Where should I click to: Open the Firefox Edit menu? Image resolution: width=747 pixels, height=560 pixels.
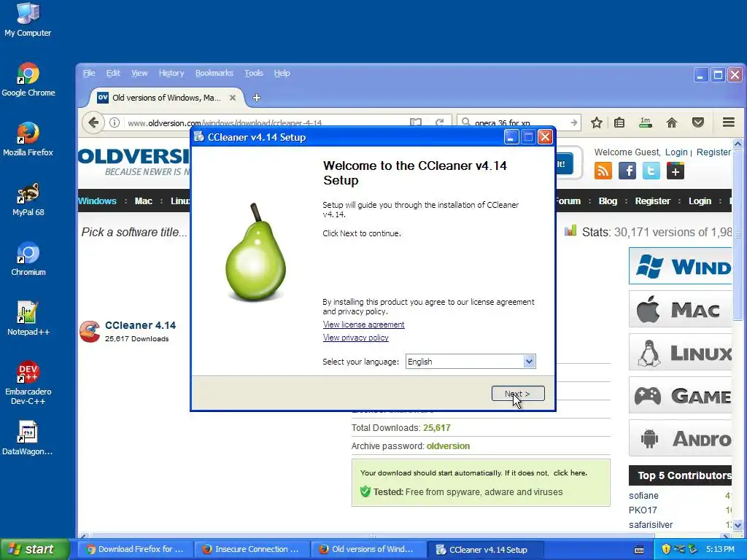click(113, 73)
